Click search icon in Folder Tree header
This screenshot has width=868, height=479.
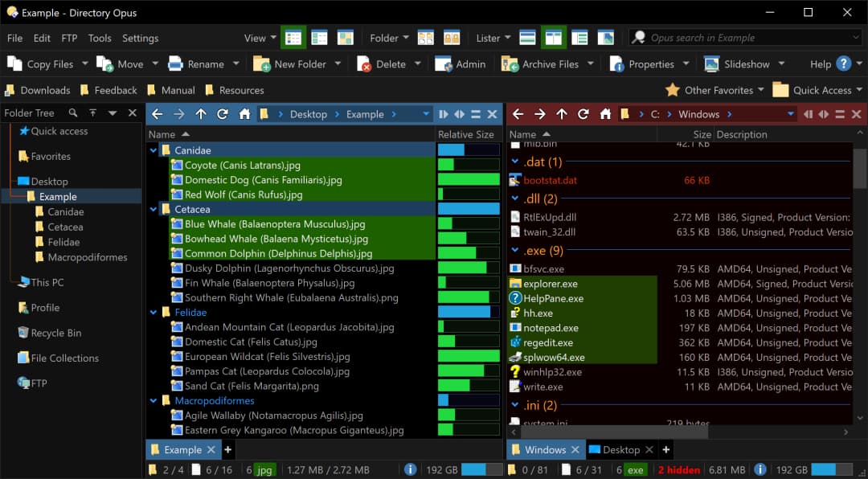(x=73, y=113)
